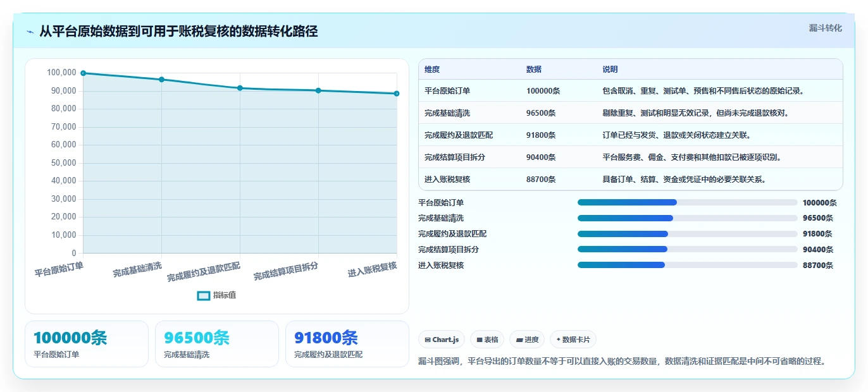Click the 数据 column header

coord(534,70)
